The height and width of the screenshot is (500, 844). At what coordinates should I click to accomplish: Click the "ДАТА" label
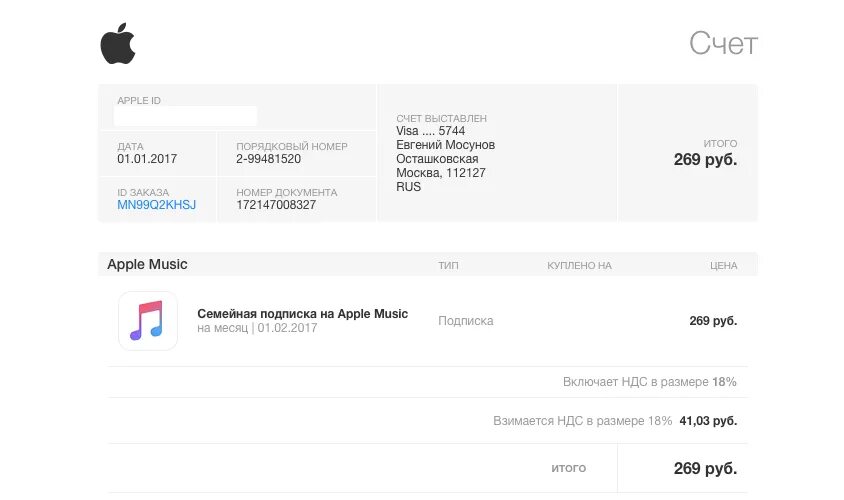coord(130,146)
